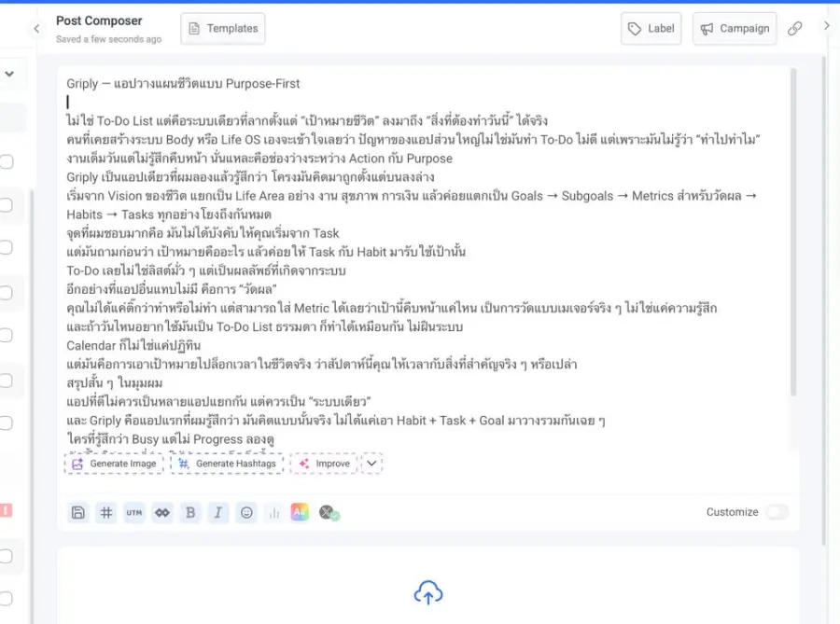The image size is (840, 624).
Task: Click the 'Griply —' headline line
Action: click(x=183, y=84)
